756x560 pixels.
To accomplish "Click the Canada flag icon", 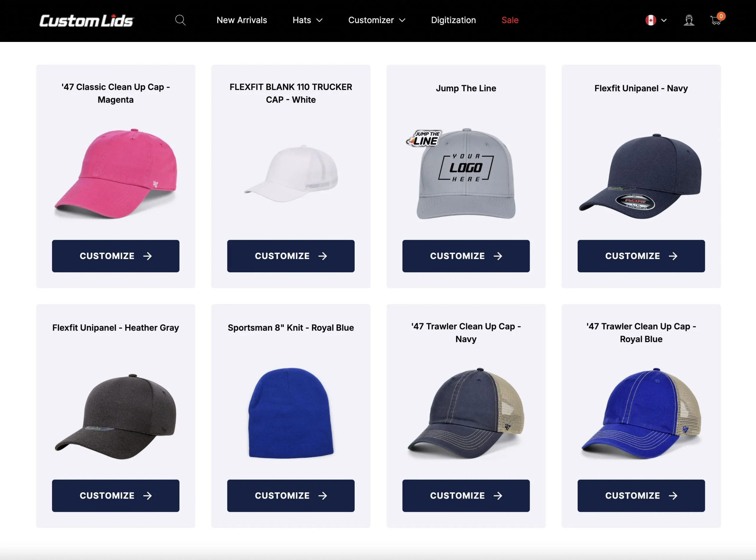I will pos(651,20).
